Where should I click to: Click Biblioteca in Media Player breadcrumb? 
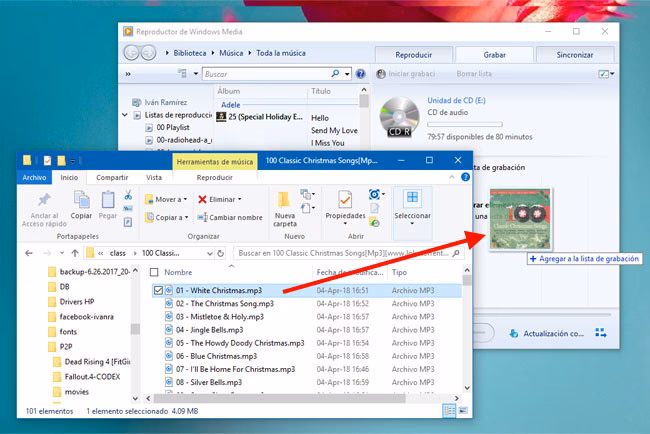(189, 53)
